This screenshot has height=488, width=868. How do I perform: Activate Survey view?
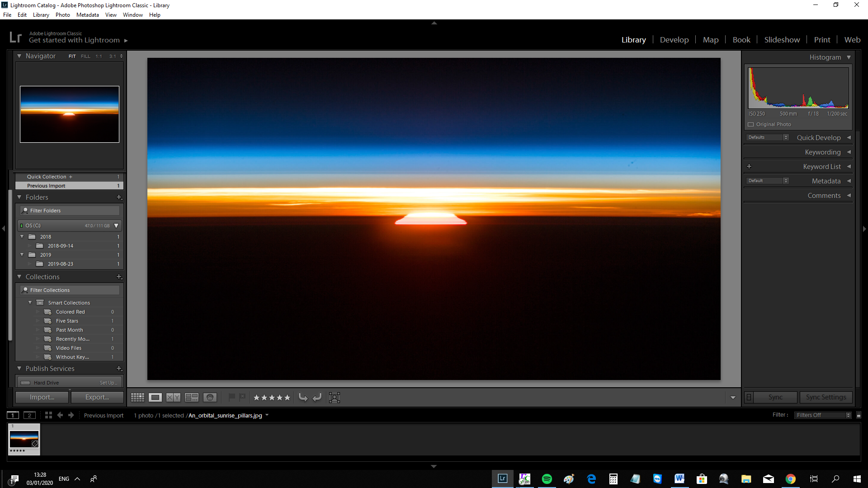191,397
